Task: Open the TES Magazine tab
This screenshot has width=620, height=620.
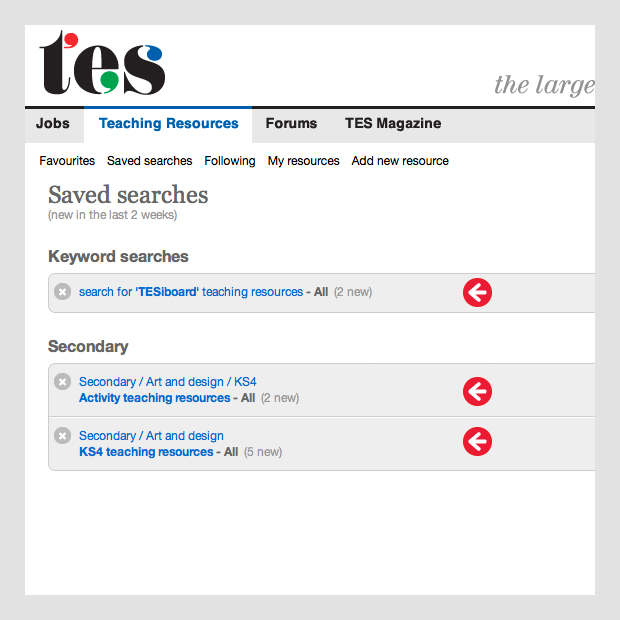Action: (x=393, y=124)
